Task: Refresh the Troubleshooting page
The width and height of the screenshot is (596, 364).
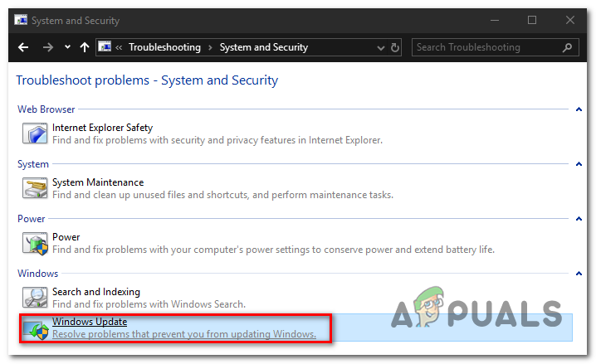Action: (394, 47)
